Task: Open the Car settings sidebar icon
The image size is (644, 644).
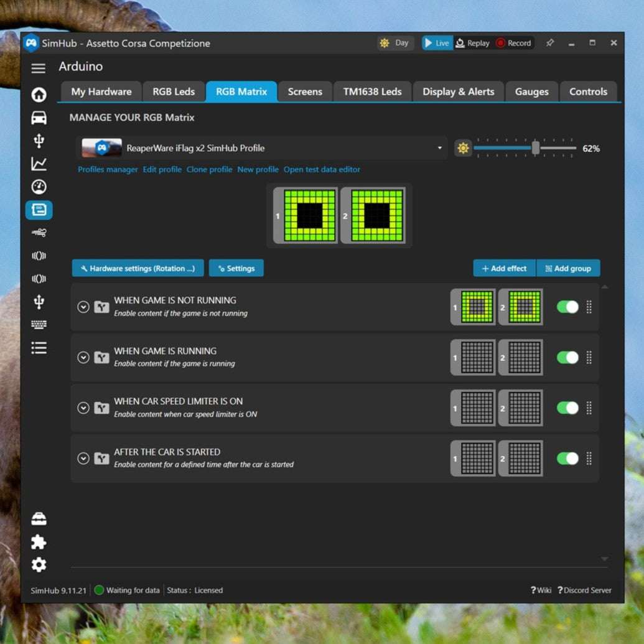Action: [39, 118]
